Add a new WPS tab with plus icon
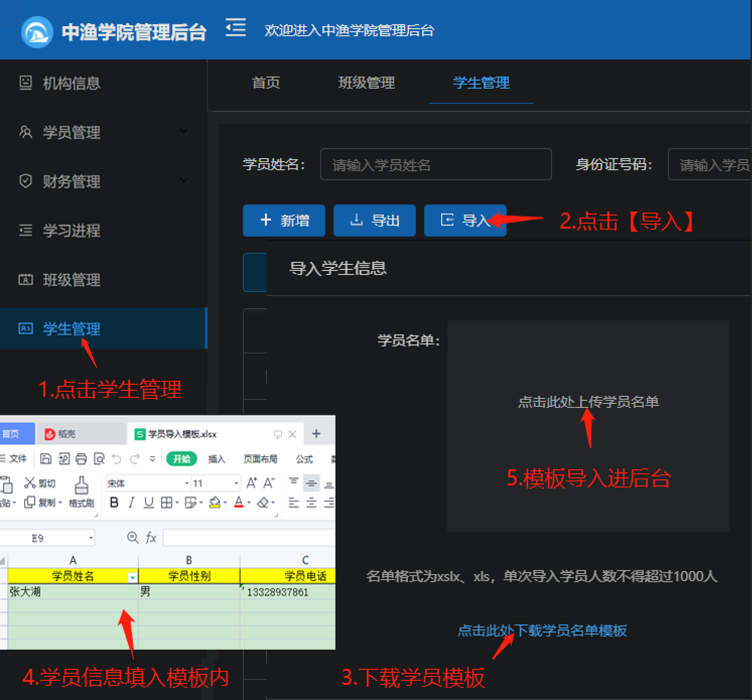752x700 pixels. tap(316, 434)
